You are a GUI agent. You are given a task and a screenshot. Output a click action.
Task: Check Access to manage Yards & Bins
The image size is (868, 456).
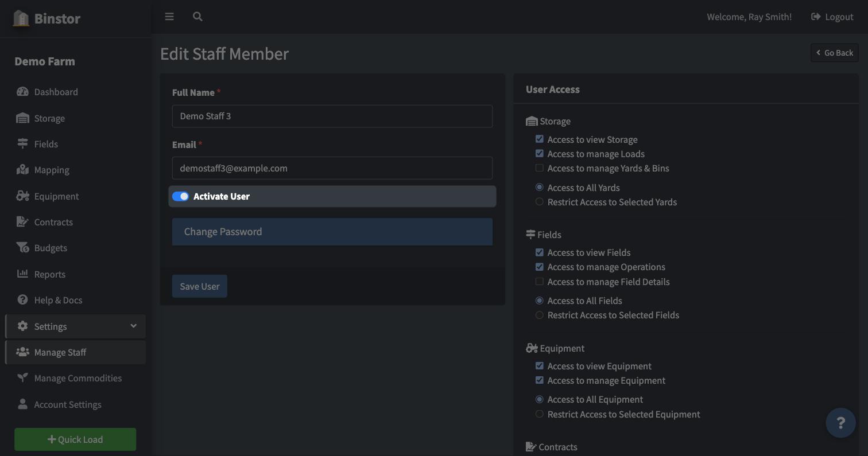pos(539,168)
